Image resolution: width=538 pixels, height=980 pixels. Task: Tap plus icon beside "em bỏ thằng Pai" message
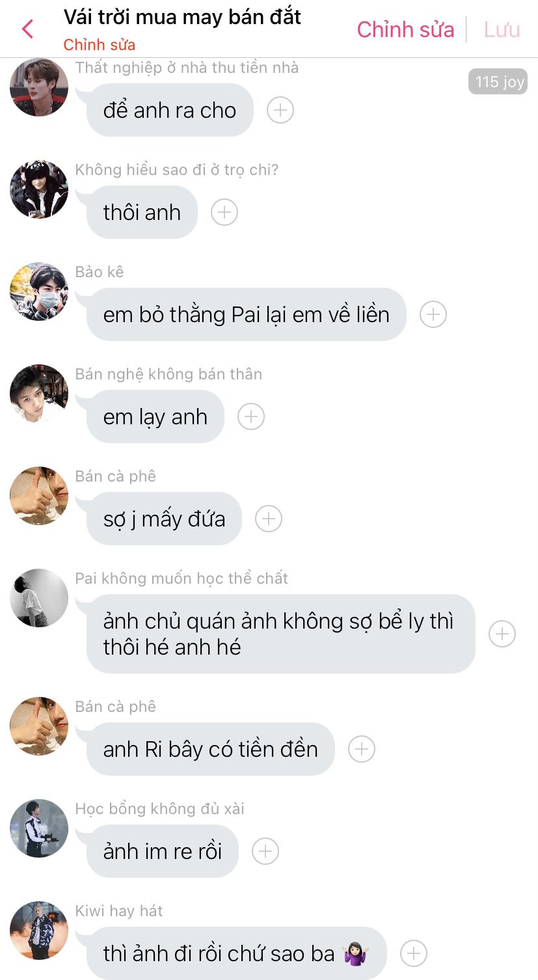coord(433,314)
